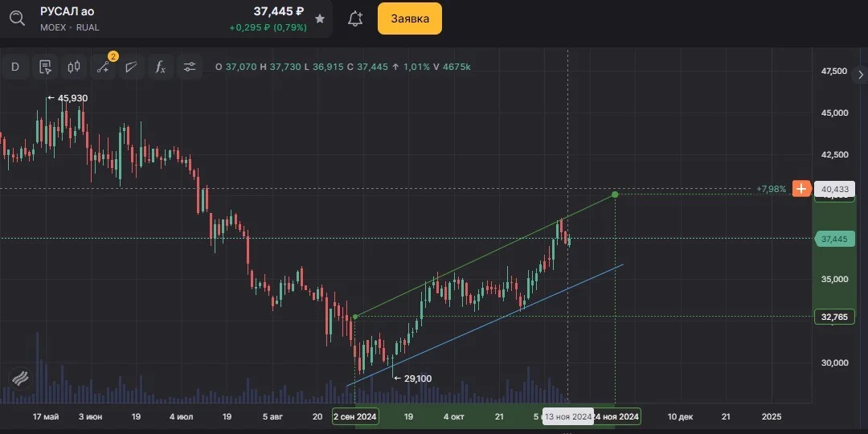Image resolution: width=868 pixels, height=434 pixels.
Task: Set a price alert with bell icon
Action: point(355,18)
